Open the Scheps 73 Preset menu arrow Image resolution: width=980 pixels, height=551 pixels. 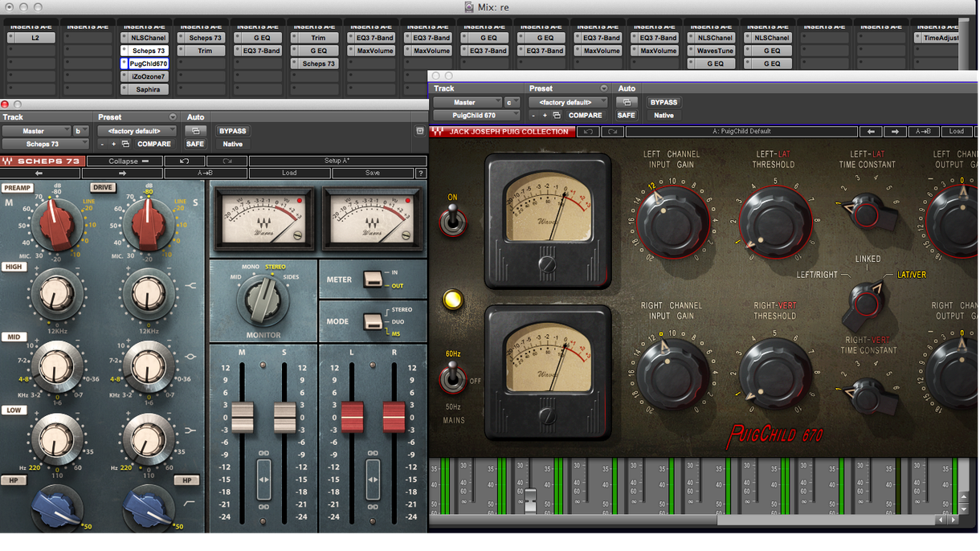[173, 117]
